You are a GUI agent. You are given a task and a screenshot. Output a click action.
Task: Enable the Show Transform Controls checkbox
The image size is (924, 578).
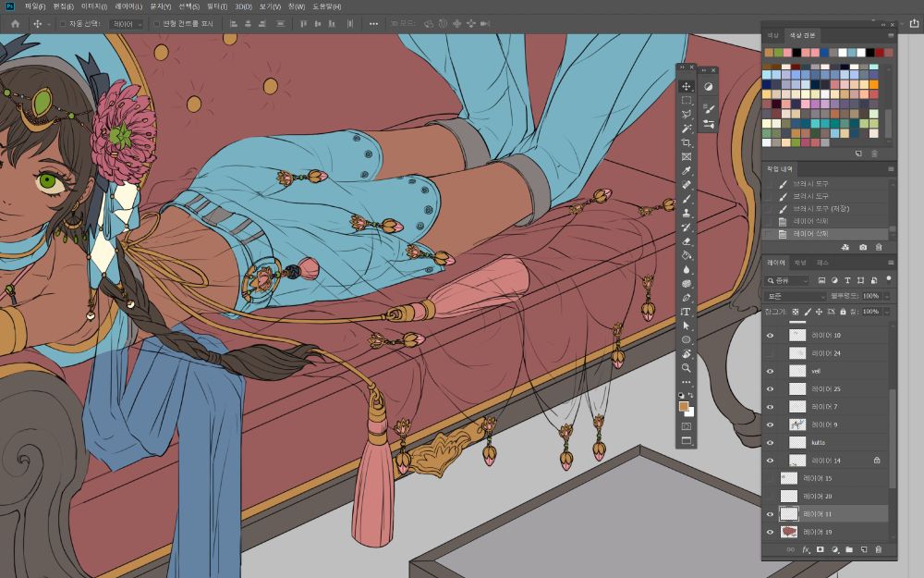(157, 24)
